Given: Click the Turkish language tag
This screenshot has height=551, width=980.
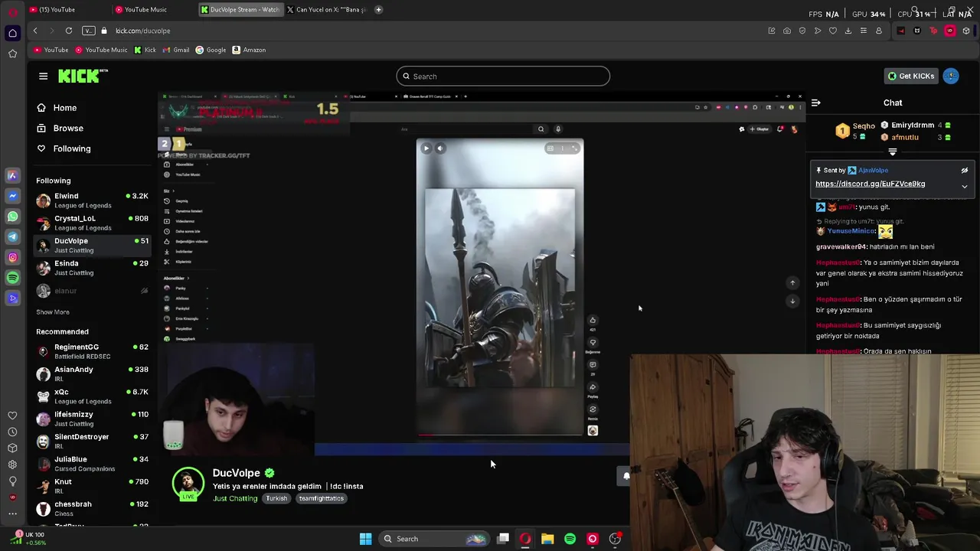Looking at the screenshot, I should coord(276,498).
